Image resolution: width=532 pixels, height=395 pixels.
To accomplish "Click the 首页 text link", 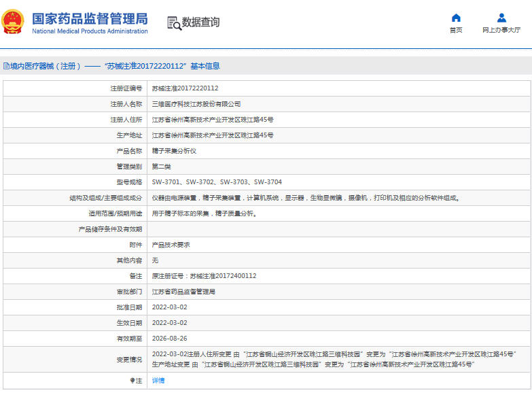I will pyautogui.click(x=456, y=30).
